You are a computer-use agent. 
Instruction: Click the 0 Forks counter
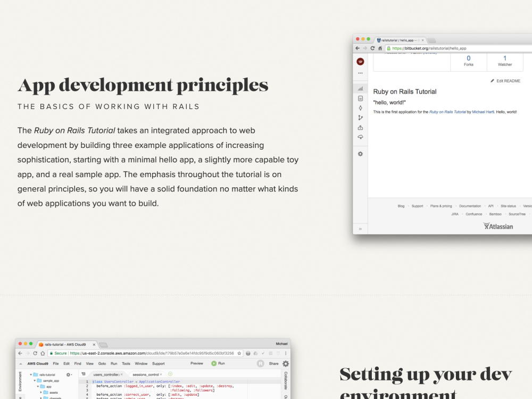point(469,61)
